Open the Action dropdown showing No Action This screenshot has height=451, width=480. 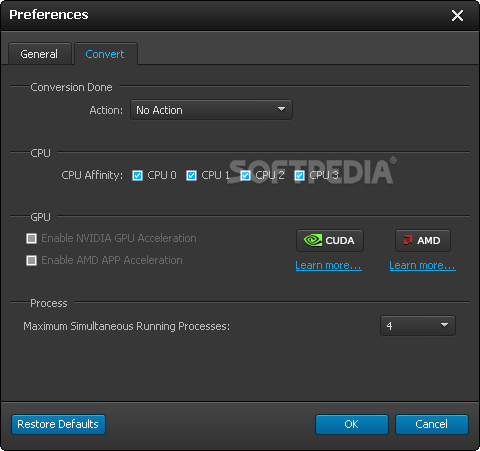point(211,110)
